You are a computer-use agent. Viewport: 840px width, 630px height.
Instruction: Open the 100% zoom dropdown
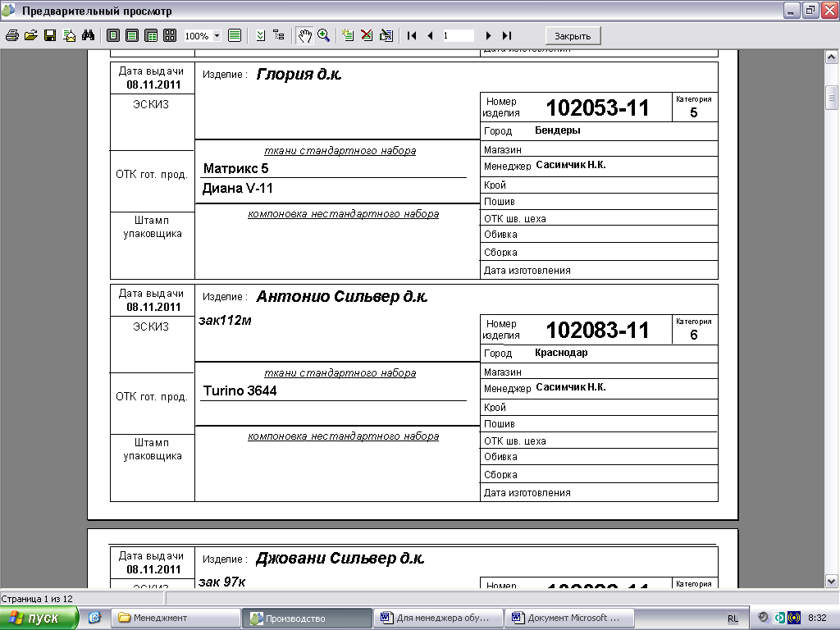217,36
